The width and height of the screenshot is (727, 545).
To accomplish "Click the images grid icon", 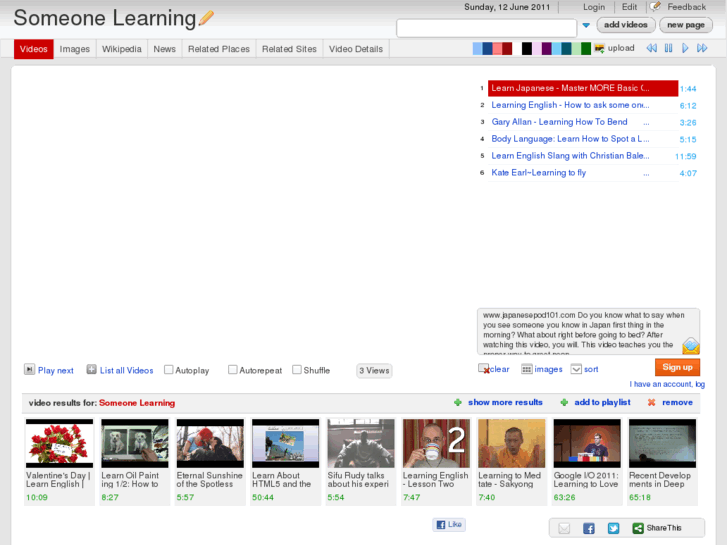I will click(x=527, y=369).
